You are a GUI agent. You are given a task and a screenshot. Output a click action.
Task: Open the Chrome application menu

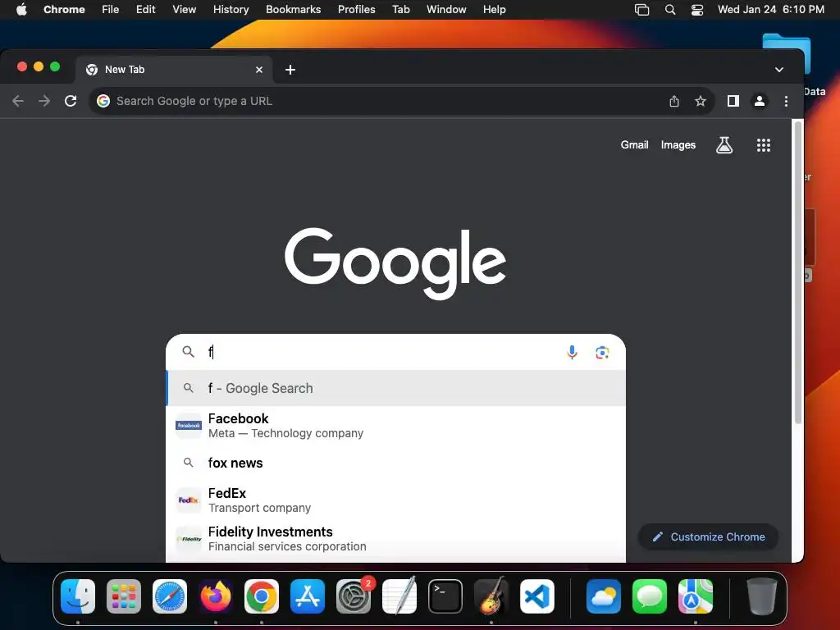[64, 10]
